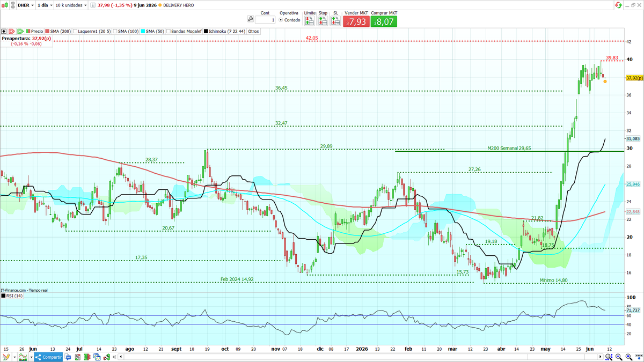Click the 29,89 level label
Viewport: 644px width, 362px height.
(326, 146)
